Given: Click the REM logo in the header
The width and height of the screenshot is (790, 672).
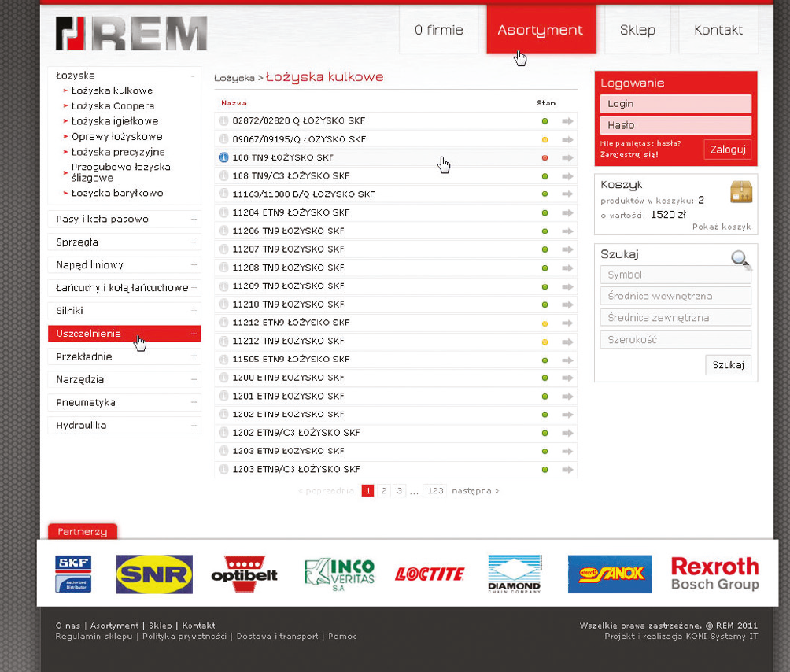Looking at the screenshot, I should coord(131,33).
